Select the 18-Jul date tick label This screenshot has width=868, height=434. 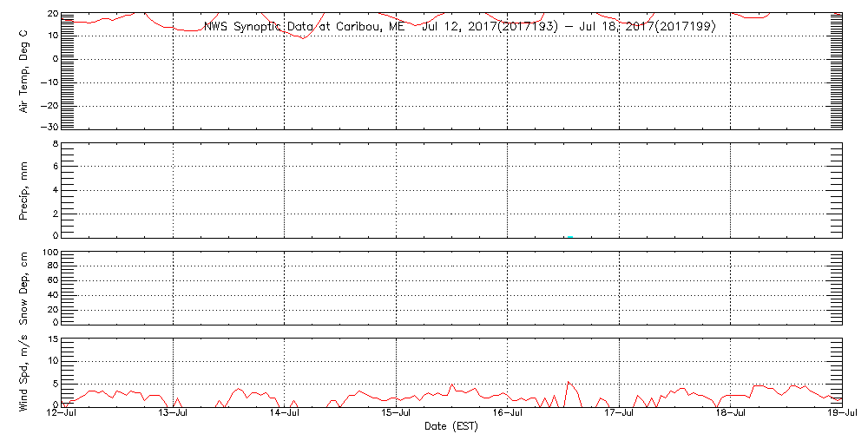coord(730,414)
